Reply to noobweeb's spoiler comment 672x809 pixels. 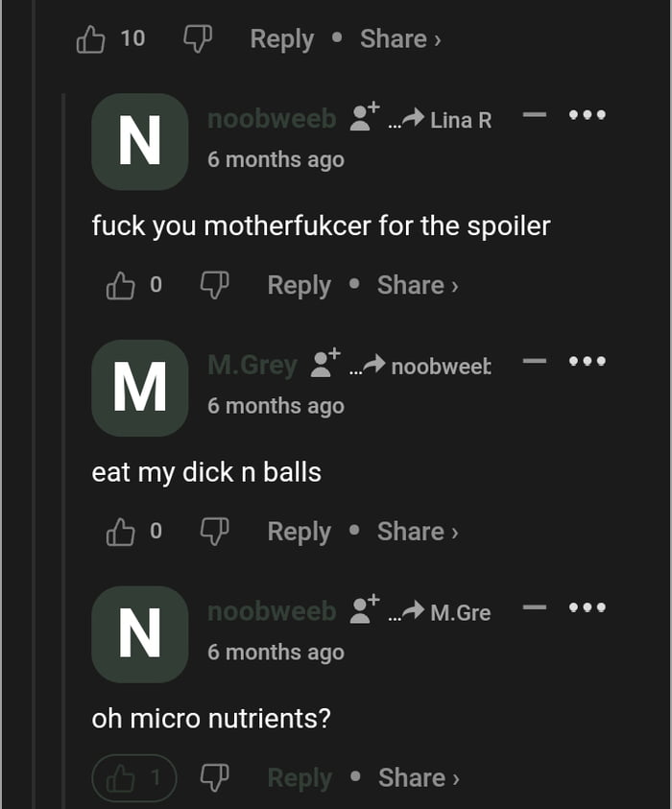pyautogui.click(x=299, y=286)
